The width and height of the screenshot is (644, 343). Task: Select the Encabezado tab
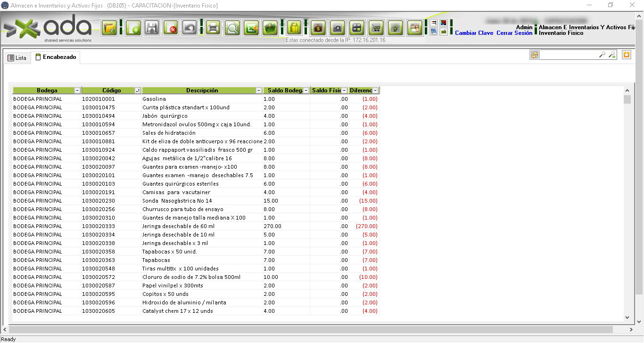(x=56, y=57)
